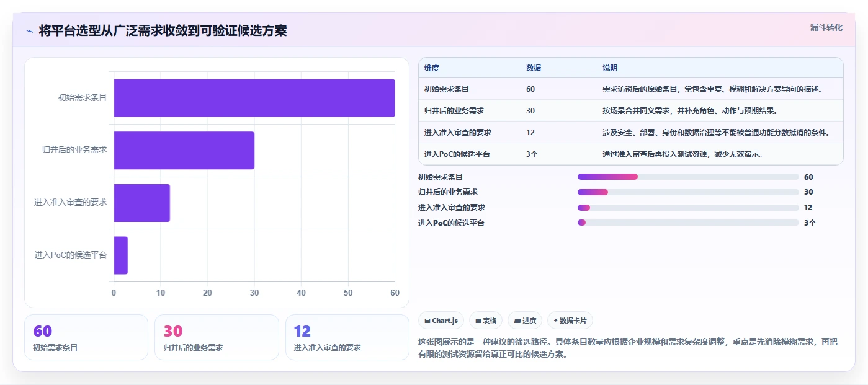This screenshot has width=868, height=385.
Task: Click table cell 归并后的业务需求
Action: [454, 110]
